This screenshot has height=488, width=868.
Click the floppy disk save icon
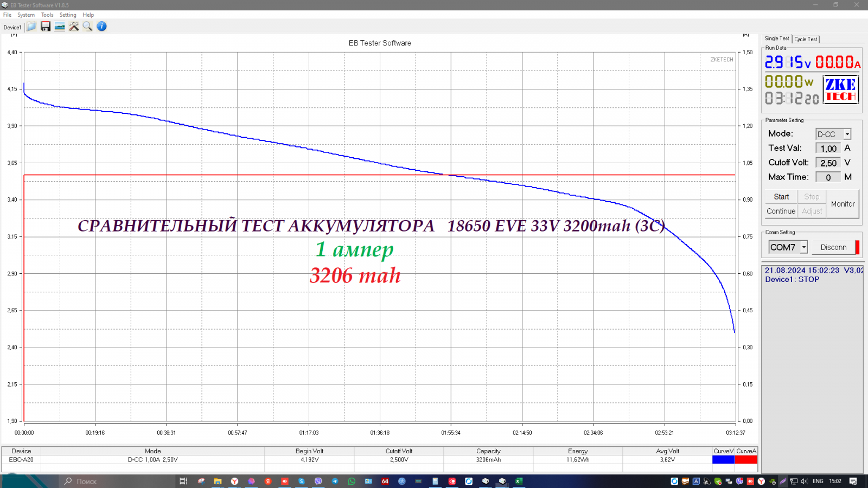point(46,27)
